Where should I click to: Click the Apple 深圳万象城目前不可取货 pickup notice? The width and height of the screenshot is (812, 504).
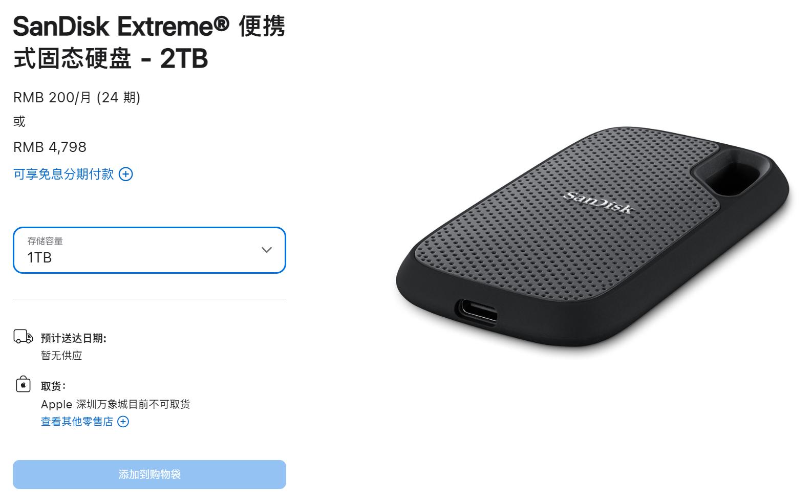click(x=116, y=404)
